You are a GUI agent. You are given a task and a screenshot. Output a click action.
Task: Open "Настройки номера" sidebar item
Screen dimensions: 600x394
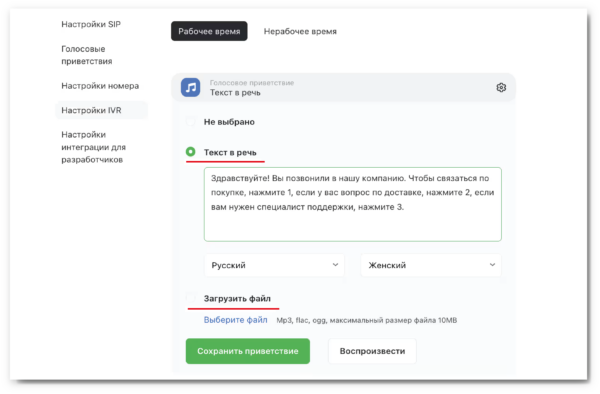tap(100, 86)
